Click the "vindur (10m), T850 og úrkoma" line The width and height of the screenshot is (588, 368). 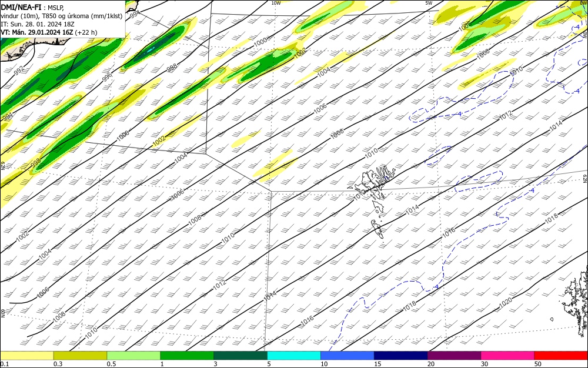pos(62,16)
